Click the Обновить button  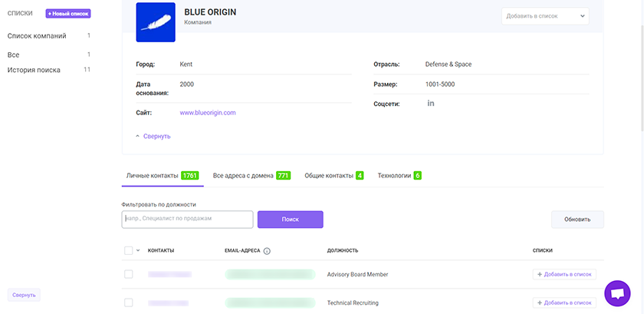click(577, 220)
